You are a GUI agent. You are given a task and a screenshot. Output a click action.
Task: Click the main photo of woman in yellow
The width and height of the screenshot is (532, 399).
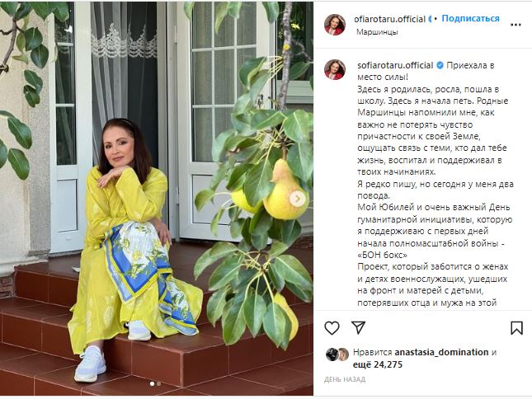[157, 199]
